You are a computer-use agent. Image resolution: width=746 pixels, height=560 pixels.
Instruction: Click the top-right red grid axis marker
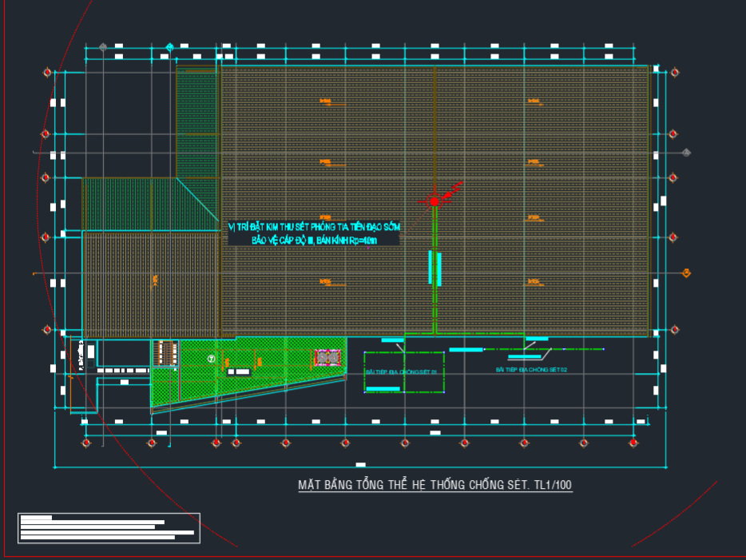674,73
